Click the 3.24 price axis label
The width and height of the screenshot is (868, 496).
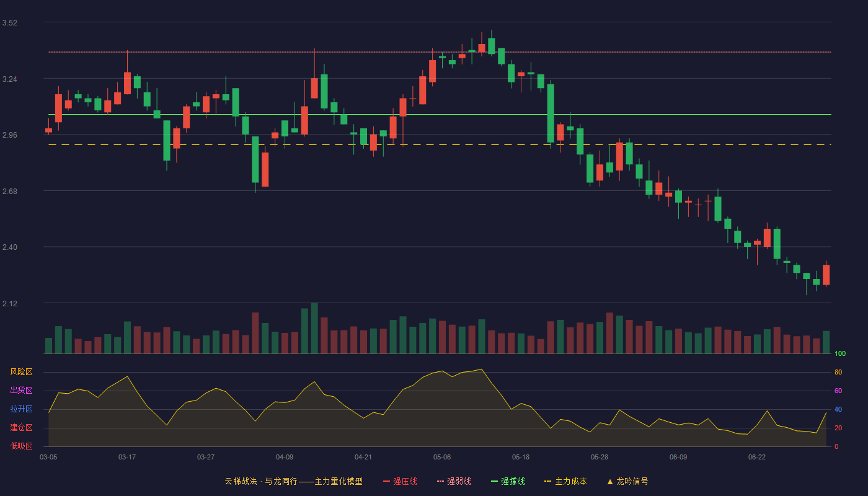(x=10, y=79)
